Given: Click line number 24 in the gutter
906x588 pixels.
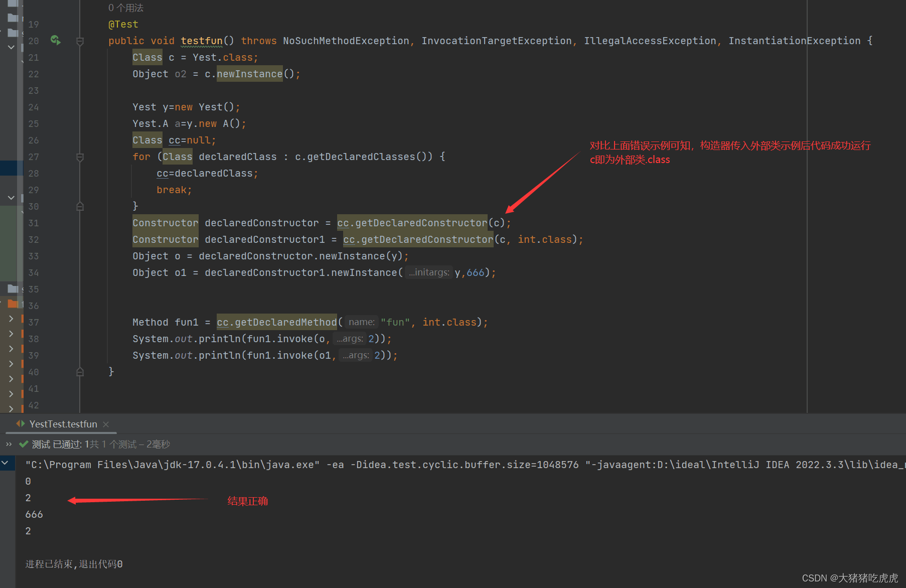Looking at the screenshot, I should click(x=34, y=107).
